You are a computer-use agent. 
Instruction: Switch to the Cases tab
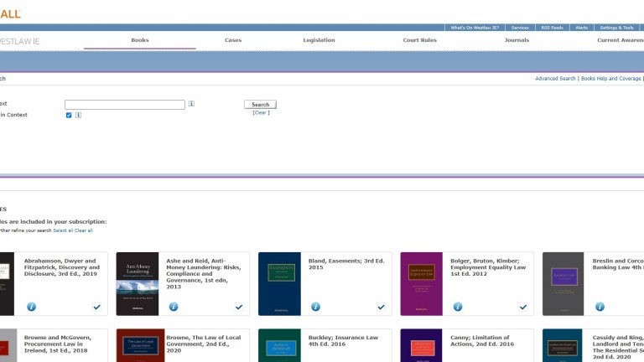point(233,40)
